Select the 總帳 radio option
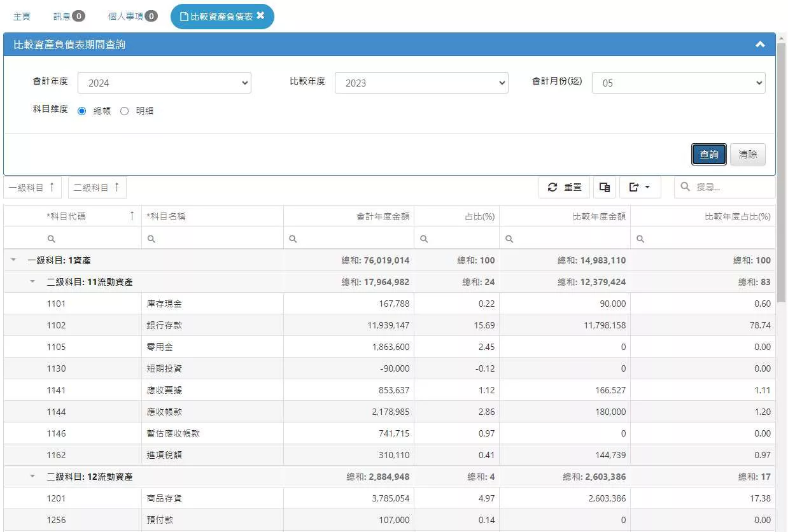The height and width of the screenshot is (532, 788). 81,111
